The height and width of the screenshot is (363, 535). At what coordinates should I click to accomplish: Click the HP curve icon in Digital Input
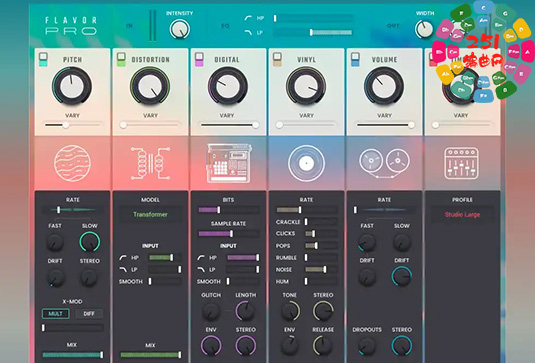(201, 258)
